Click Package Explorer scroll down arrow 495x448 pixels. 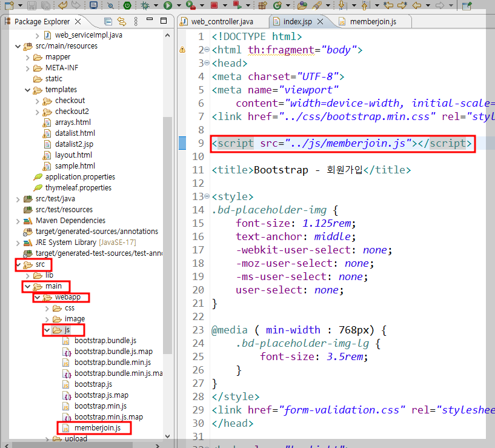(168, 436)
